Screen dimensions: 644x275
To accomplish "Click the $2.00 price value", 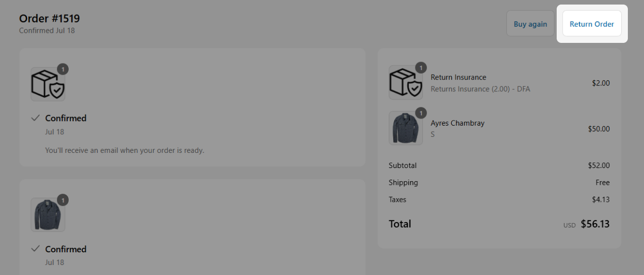I will coord(601,83).
